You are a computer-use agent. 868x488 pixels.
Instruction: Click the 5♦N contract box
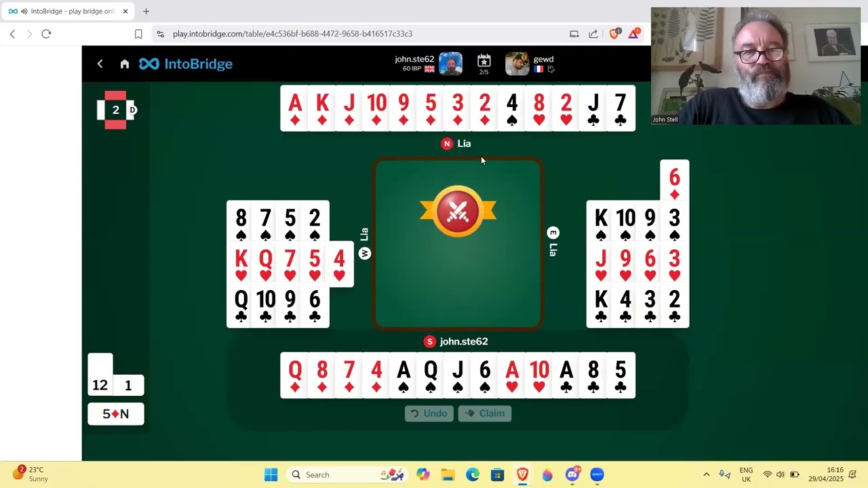[x=116, y=413]
